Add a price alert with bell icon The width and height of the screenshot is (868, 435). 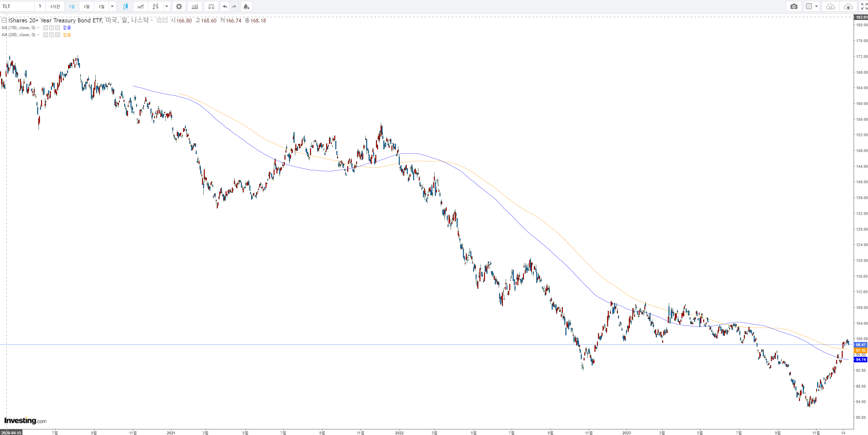[x=246, y=6]
